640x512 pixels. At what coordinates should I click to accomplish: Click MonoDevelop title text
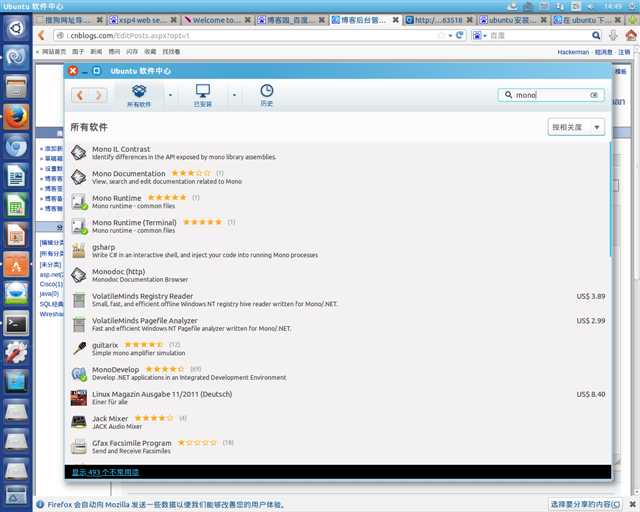click(x=116, y=370)
